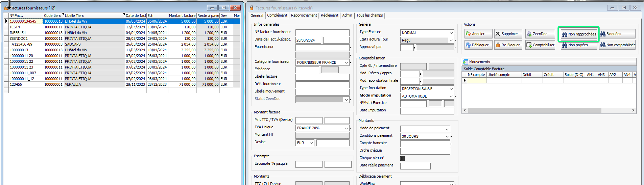Click the N° facture fournisseur input field
This screenshot has width=644, height=185.
pyautogui.click(x=322, y=33)
